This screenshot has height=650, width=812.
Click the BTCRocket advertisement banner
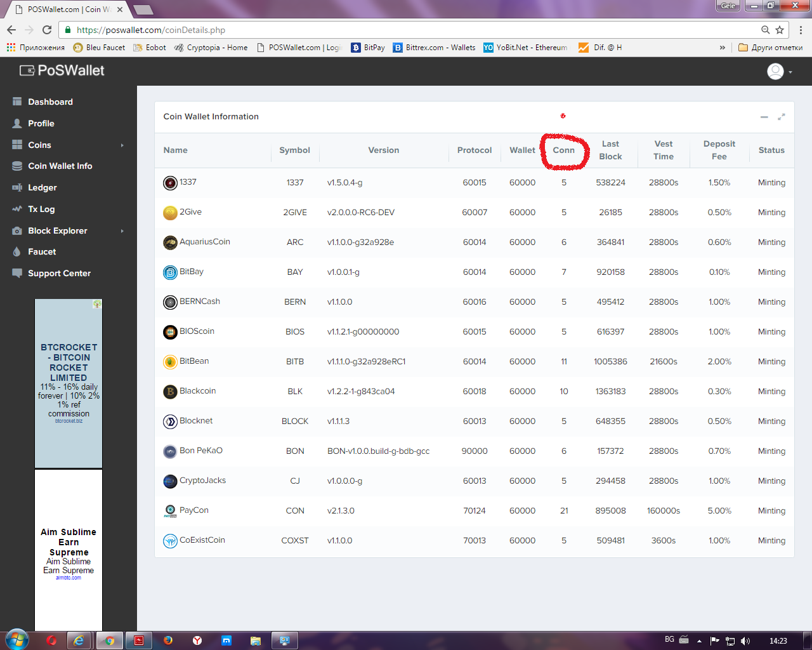point(69,383)
